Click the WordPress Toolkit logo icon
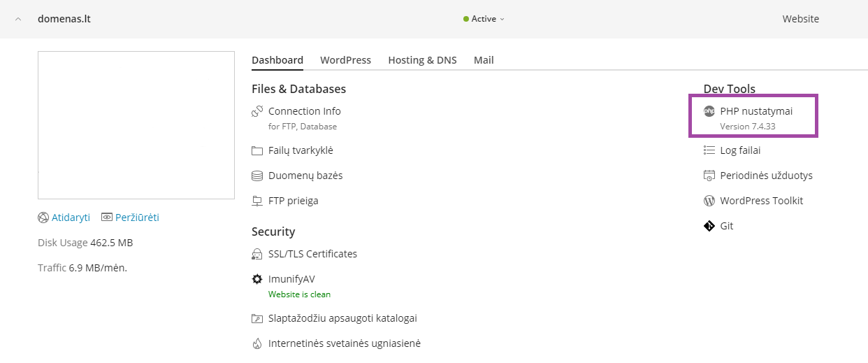The width and height of the screenshot is (868, 363). coord(709,201)
